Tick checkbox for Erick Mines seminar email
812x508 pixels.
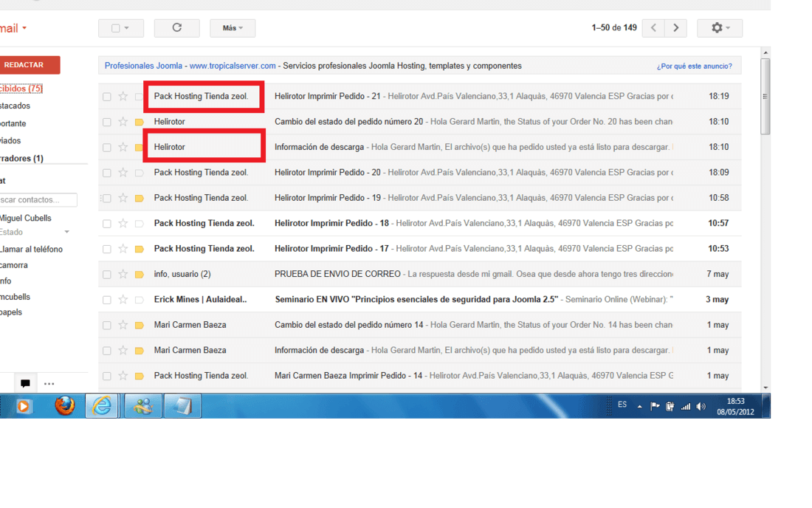(107, 300)
